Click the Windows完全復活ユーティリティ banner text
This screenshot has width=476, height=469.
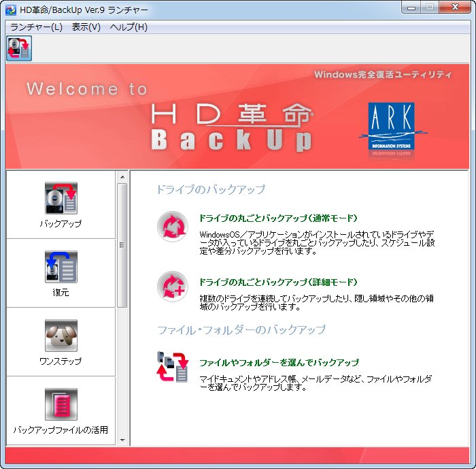click(x=383, y=74)
